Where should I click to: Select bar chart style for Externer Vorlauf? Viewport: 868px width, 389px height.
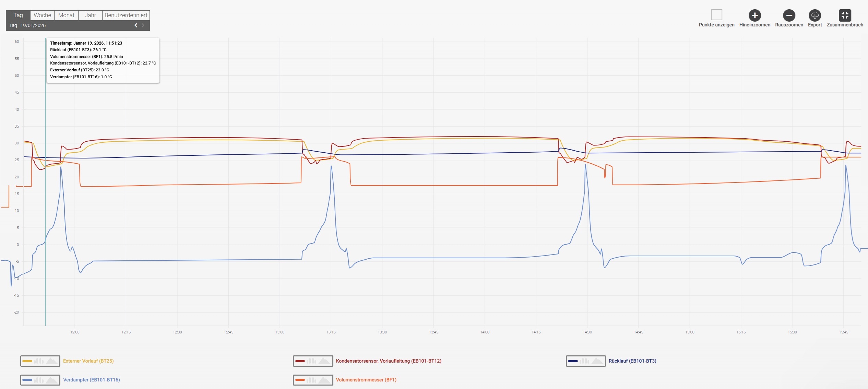(x=39, y=361)
